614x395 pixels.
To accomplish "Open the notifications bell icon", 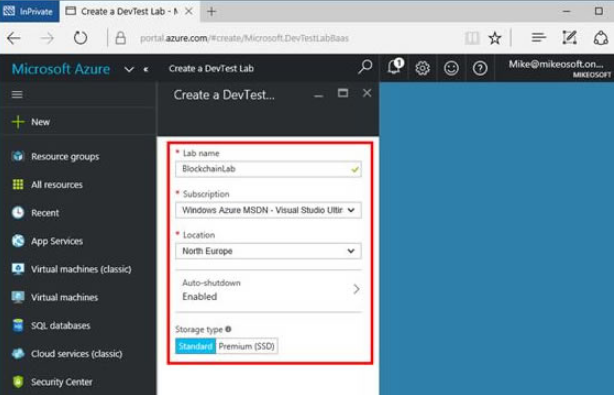I will tap(394, 67).
